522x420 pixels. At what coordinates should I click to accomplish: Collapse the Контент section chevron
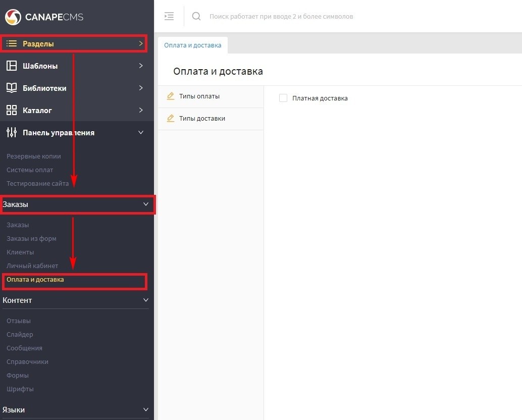(x=146, y=300)
